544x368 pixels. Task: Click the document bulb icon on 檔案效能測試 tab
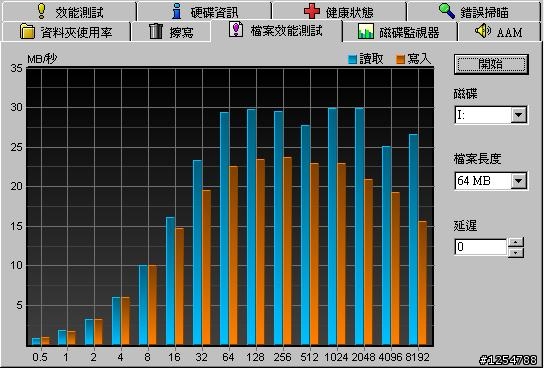coord(236,30)
